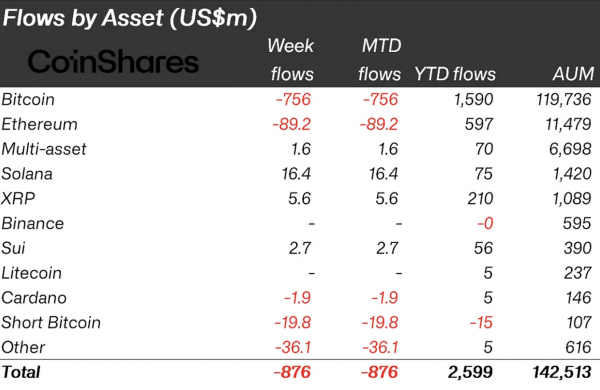Click the Total AUM value 142,513
The height and width of the screenshot is (390, 600).
(562, 372)
